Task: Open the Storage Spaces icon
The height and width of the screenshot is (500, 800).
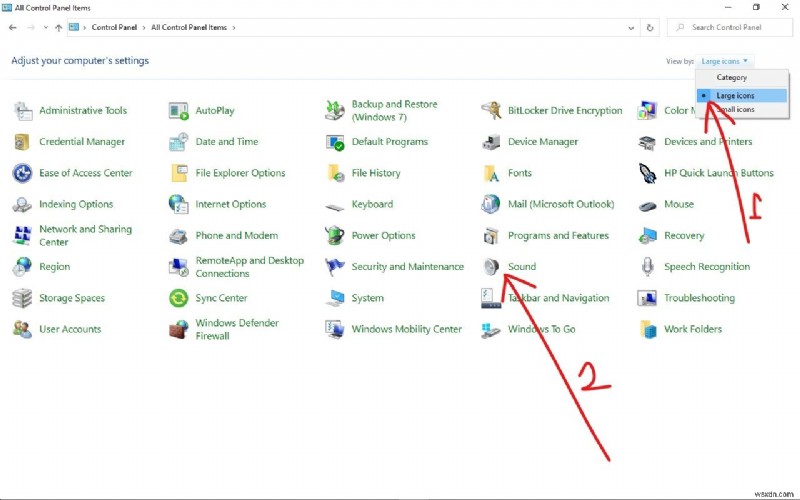Action: [22, 298]
